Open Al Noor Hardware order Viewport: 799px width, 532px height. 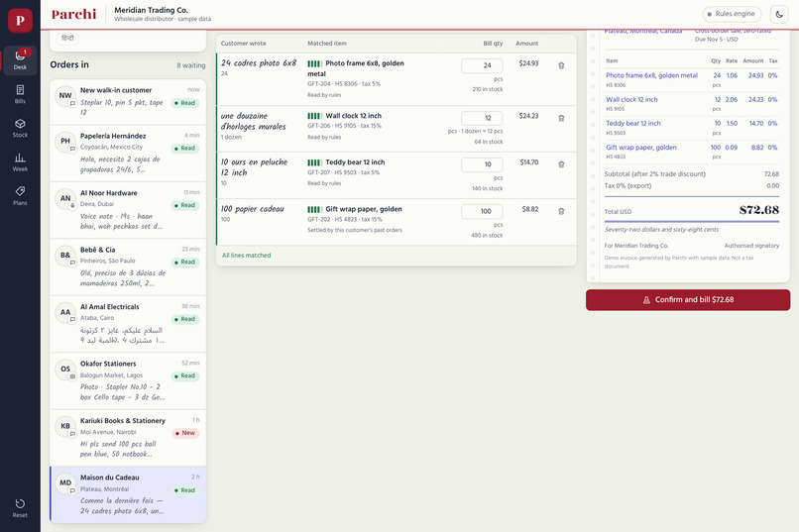(128, 210)
